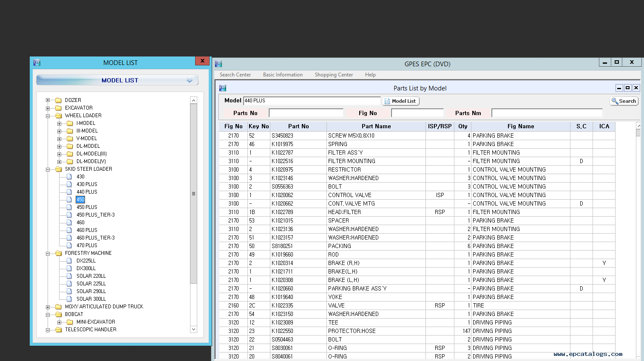Click the BOBCAT folder icon
Image resolution: width=644 pixels, height=361 pixels.
click(59, 314)
